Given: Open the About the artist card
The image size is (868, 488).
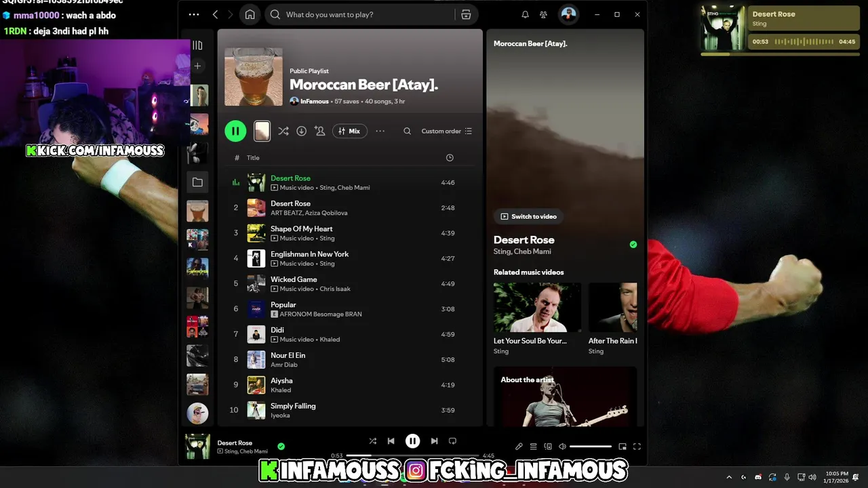Looking at the screenshot, I should tap(565, 396).
